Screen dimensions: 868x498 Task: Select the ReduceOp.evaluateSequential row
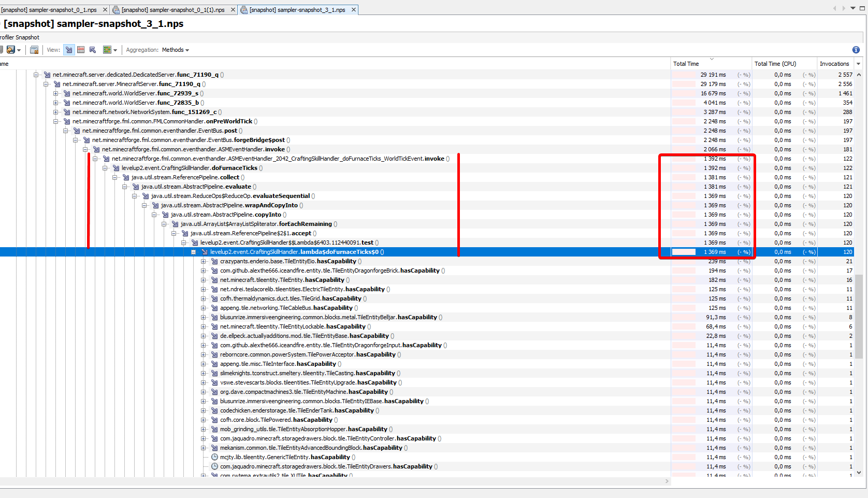(x=427, y=196)
